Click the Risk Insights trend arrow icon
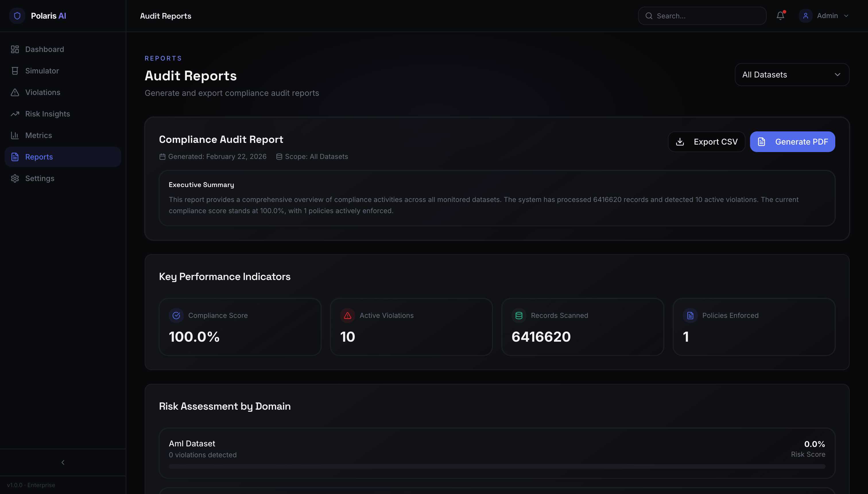Viewport: 868px width, 494px height. [x=15, y=114]
